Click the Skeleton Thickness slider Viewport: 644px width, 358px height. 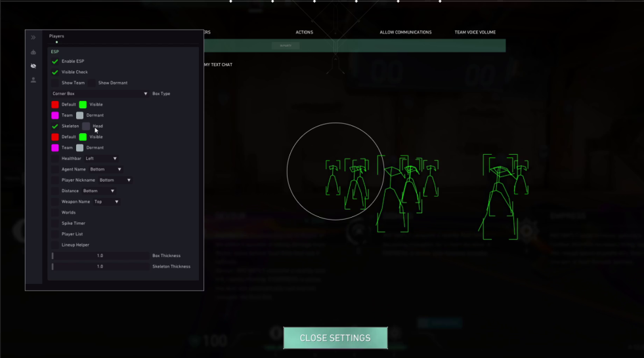click(100, 267)
